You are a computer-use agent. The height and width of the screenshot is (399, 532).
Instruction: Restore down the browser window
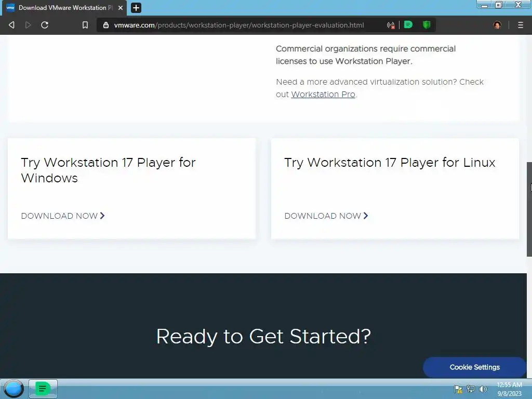tap(499, 5)
